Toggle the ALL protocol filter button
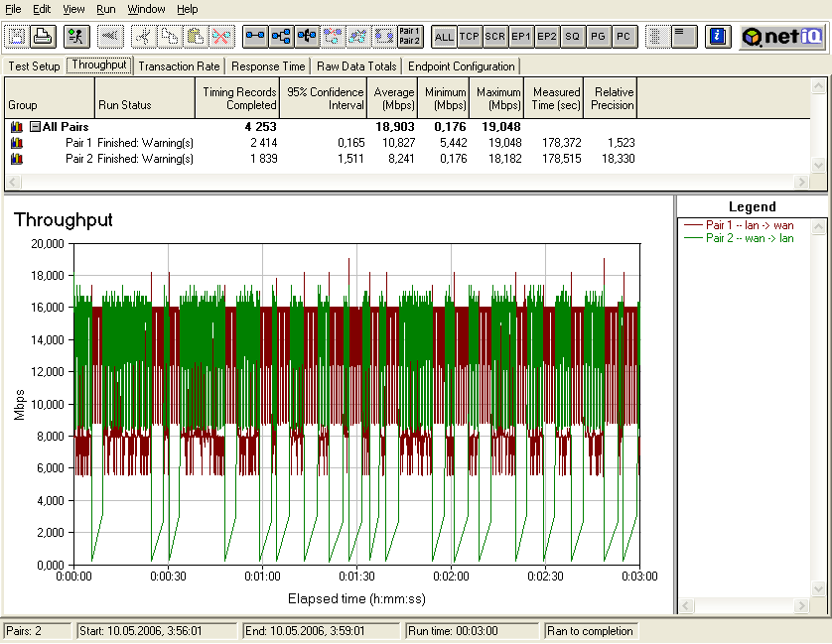Screen dimensions: 832x644 (x=444, y=37)
